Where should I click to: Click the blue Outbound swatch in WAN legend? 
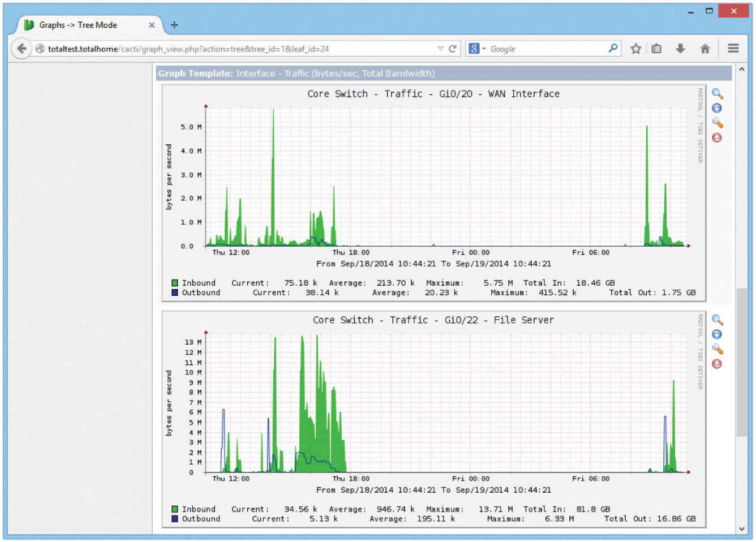(x=175, y=292)
